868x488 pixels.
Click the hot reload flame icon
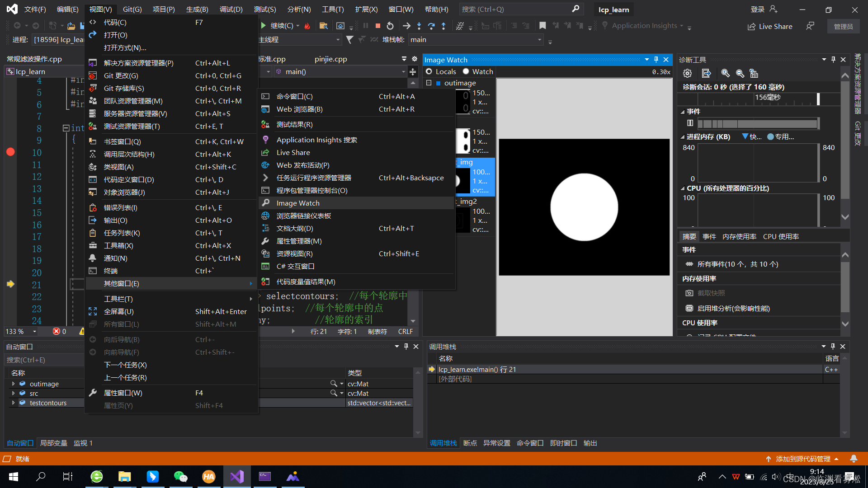307,26
